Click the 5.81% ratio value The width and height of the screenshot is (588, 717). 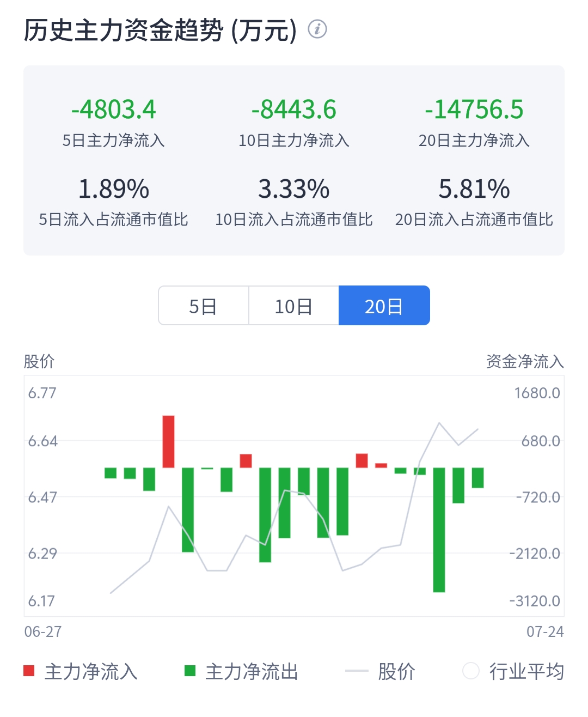pos(474,189)
